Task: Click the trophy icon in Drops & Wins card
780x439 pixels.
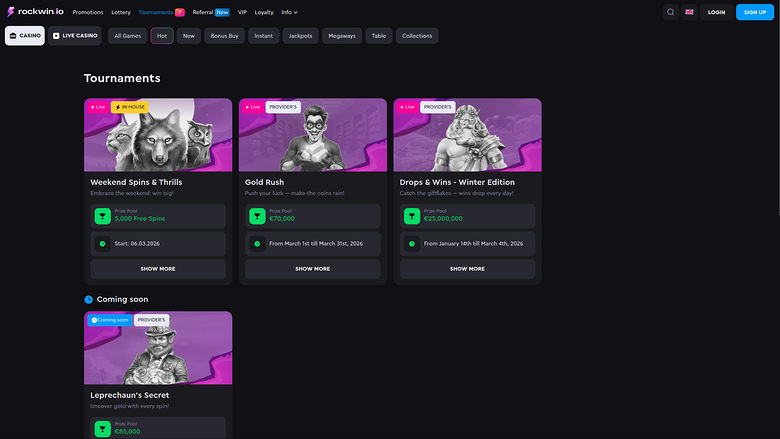Action: (x=412, y=216)
